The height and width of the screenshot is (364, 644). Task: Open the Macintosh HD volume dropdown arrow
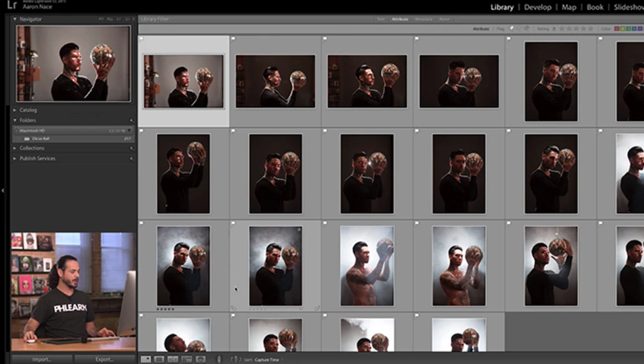coord(129,130)
